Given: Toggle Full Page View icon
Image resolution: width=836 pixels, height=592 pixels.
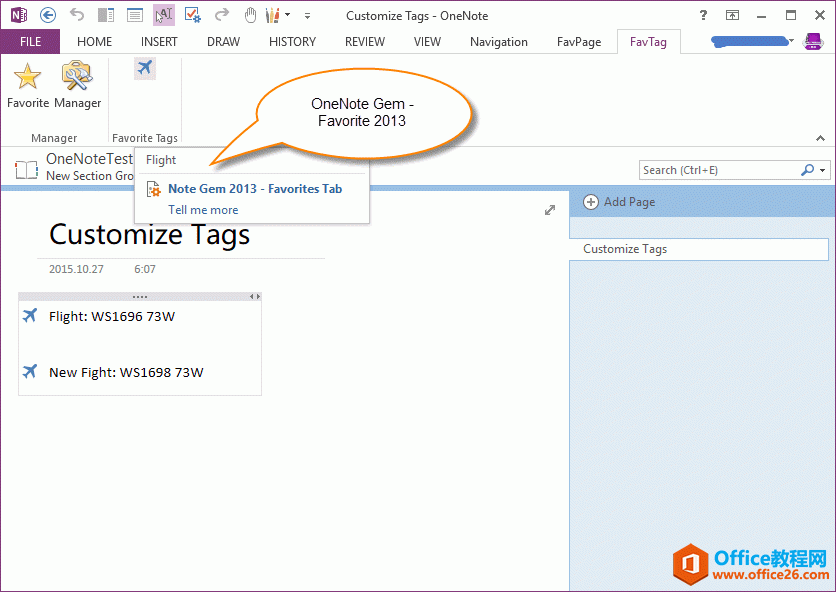Looking at the screenshot, I should tap(135, 15).
